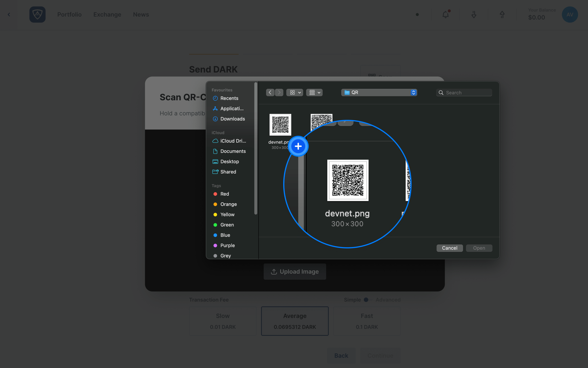
Task: Select the devnet.png QR thumbnail
Action: pos(280,125)
